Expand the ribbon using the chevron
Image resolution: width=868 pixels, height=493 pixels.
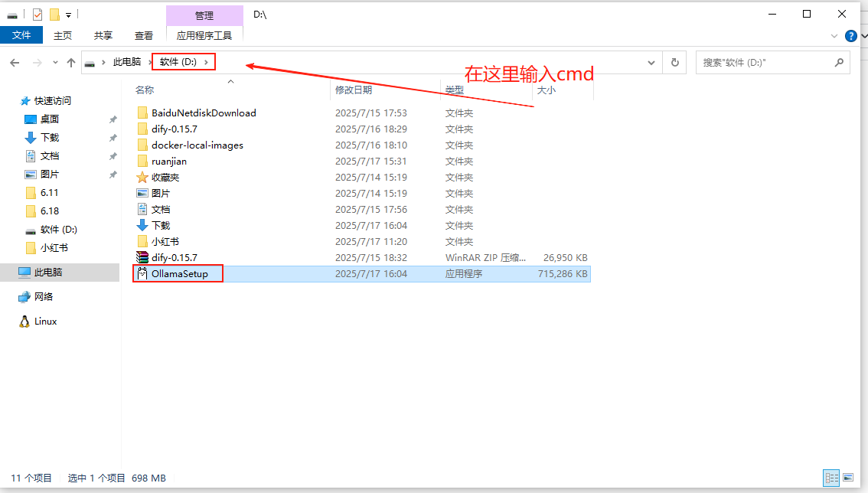coord(835,36)
